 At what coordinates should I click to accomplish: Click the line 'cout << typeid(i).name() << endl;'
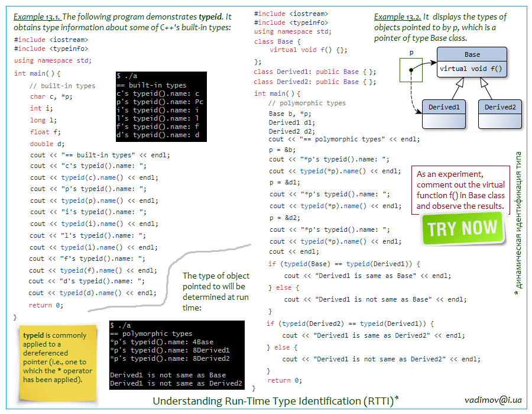94,224
